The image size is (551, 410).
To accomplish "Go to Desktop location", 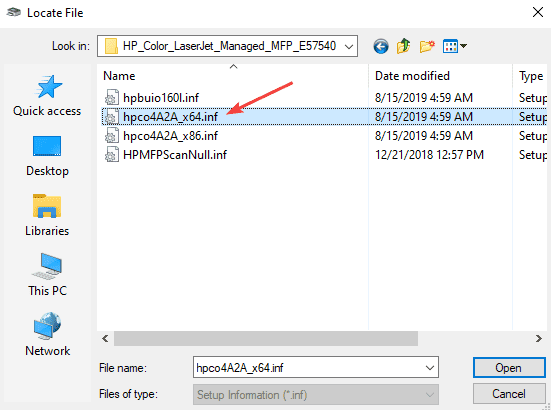I will [x=47, y=156].
